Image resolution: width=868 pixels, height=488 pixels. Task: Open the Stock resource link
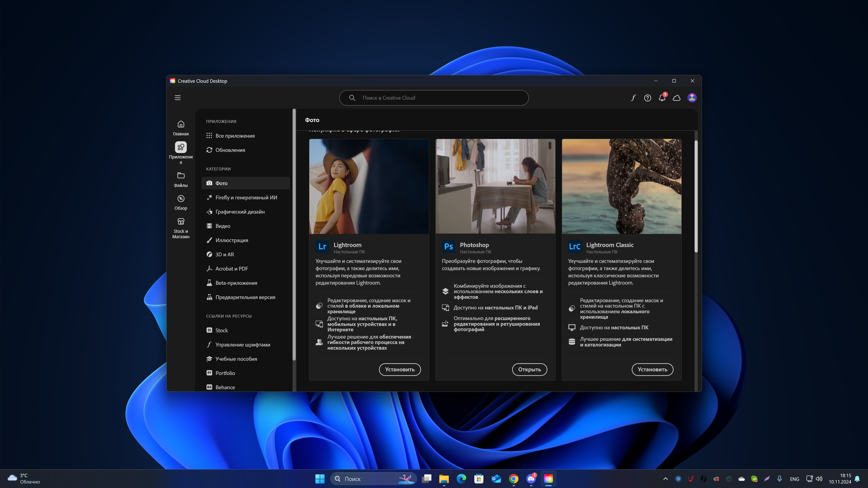246,330
